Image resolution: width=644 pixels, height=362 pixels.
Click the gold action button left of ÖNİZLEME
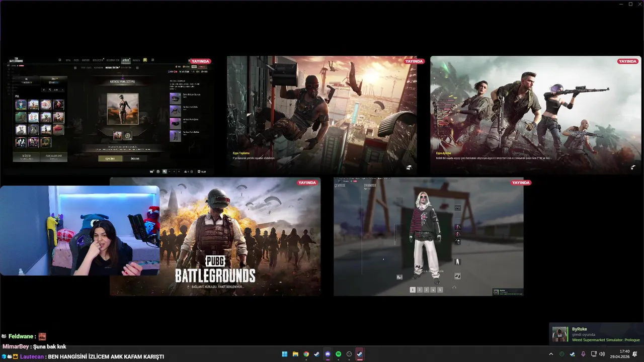pos(110,158)
